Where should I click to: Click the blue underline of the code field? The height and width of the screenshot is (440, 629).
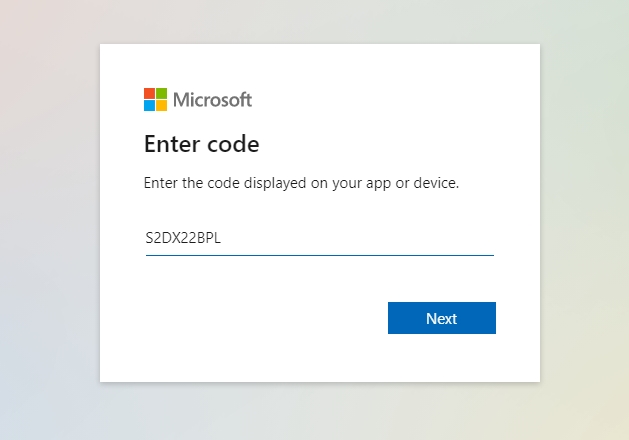click(x=320, y=255)
